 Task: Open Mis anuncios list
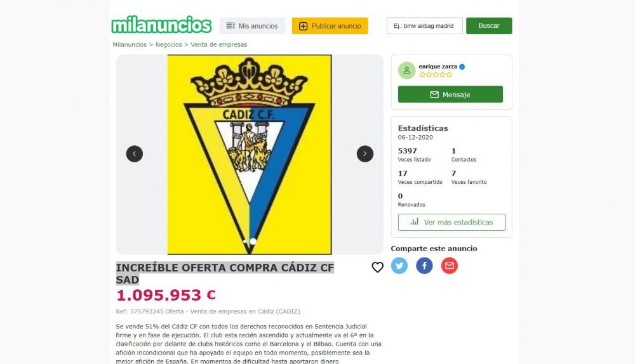(252, 26)
